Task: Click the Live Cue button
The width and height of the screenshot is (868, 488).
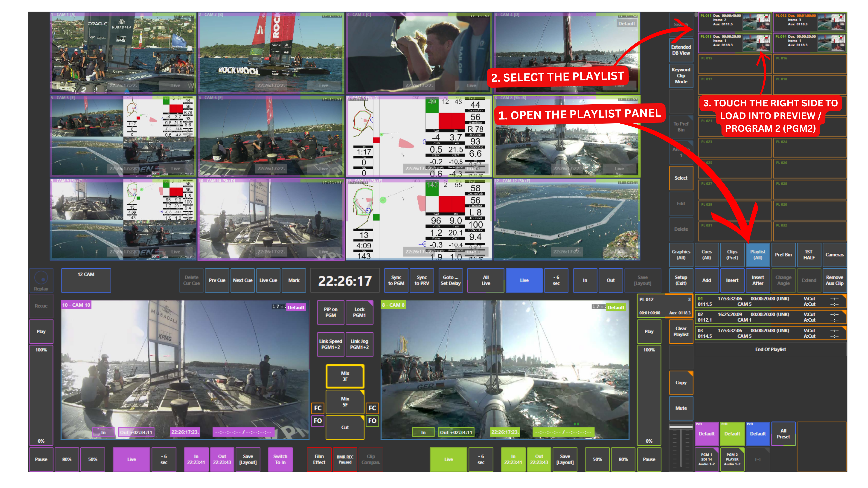Action: click(x=268, y=280)
